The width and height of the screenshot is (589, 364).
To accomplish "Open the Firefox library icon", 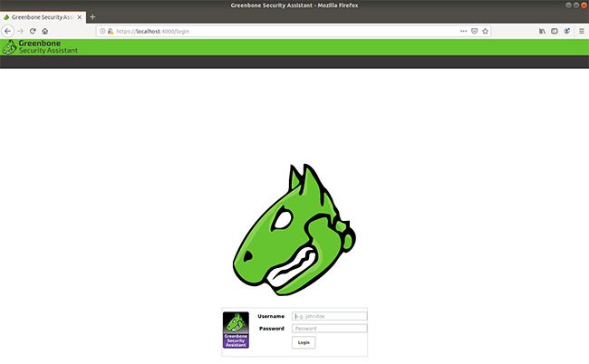I will 542,31.
